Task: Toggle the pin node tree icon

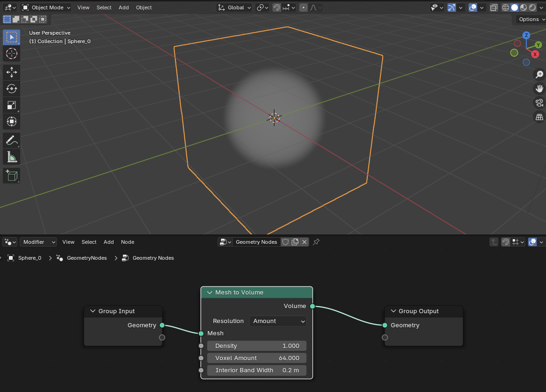Action: pos(316,242)
